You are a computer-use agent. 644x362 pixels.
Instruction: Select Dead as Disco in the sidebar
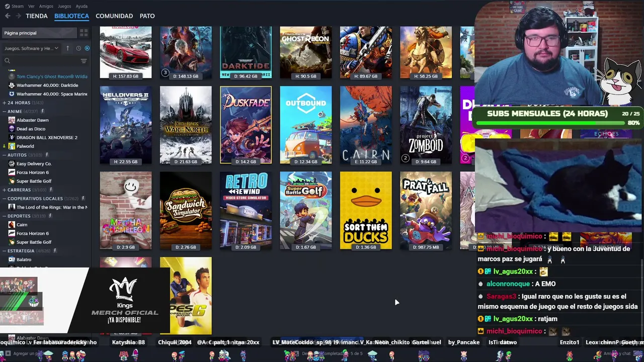tap(31, 129)
